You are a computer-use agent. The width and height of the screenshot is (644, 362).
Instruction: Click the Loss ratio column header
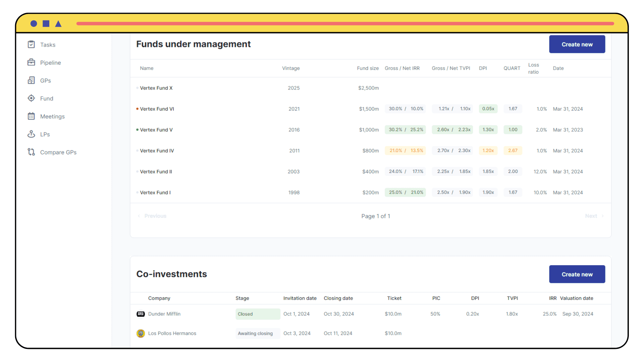(x=533, y=68)
